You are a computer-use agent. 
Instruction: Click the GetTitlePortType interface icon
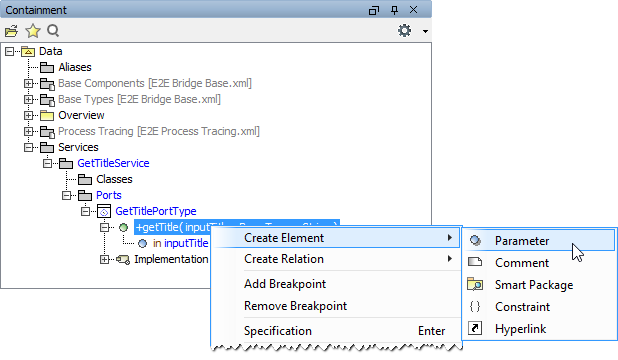pos(104,211)
